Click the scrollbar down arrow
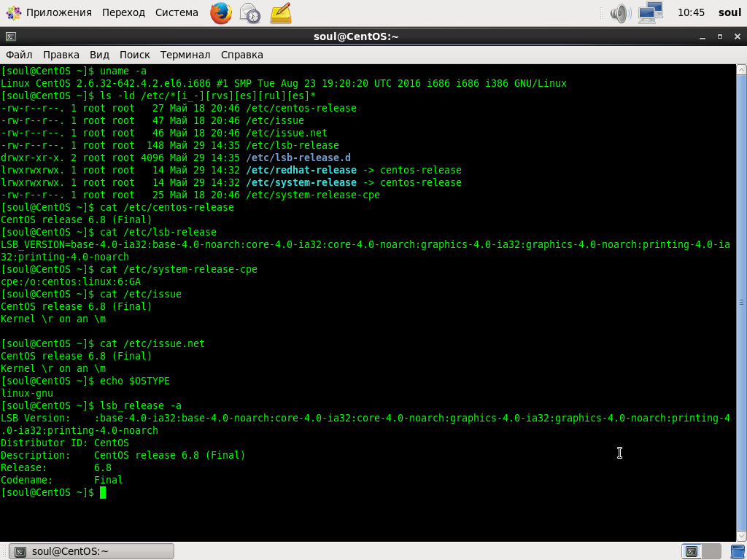Screen dimensions: 747x560 pos(742,536)
